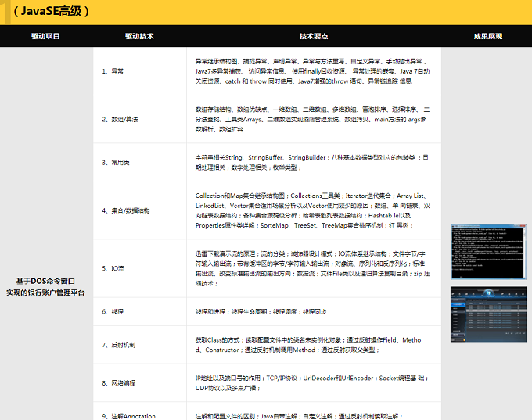The height and width of the screenshot is (420, 532).
Task: Click the 3、常用类 row label
Action: [115, 162]
